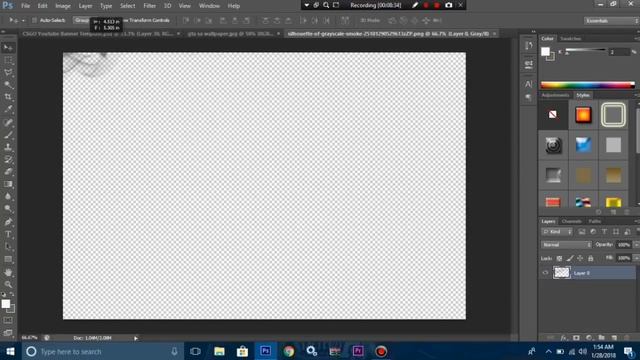Select the Gradient tool
The height and width of the screenshot is (360, 640).
pyautogui.click(x=8, y=184)
